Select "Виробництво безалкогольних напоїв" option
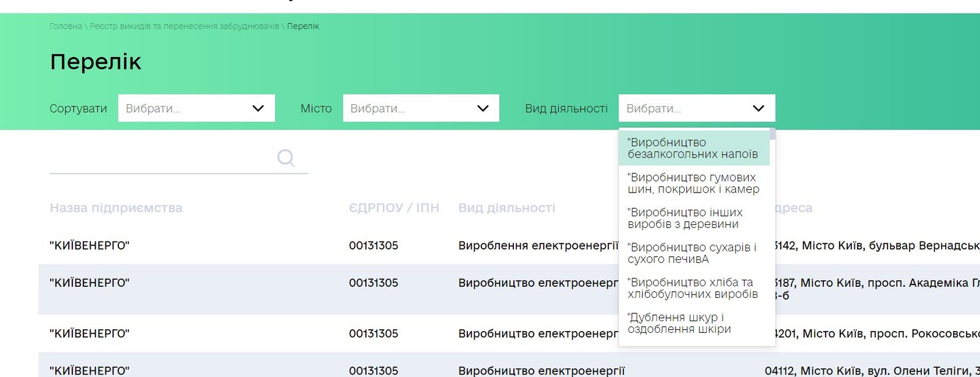The width and height of the screenshot is (980, 377). pos(693,148)
